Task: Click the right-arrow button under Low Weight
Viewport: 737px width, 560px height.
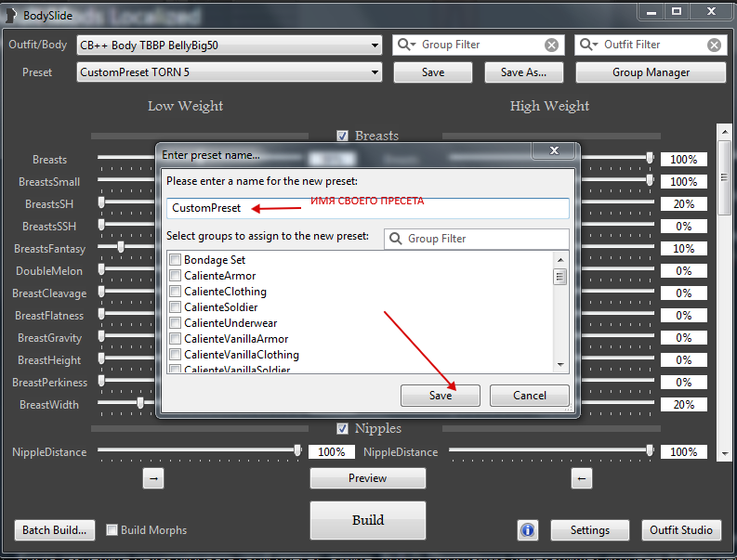Action: [x=154, y=478]
